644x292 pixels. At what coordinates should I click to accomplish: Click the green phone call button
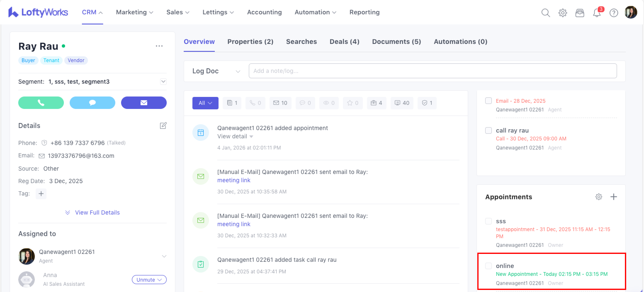pos(41,103)
